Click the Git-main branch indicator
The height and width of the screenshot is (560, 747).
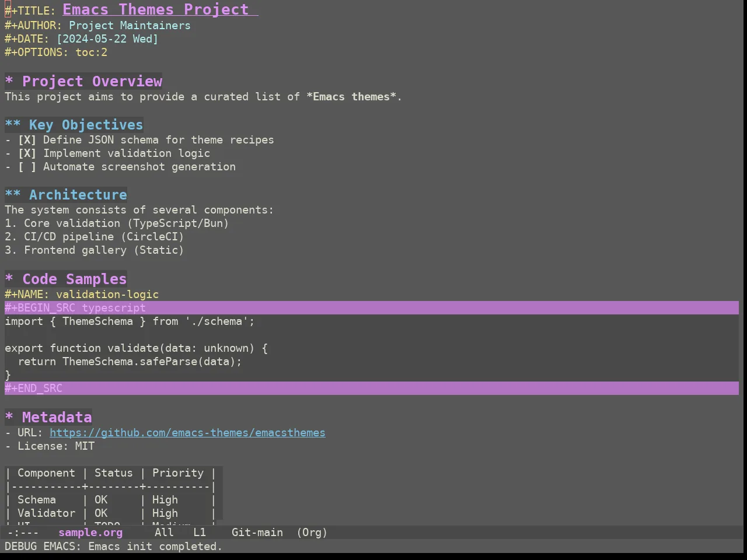257,533
